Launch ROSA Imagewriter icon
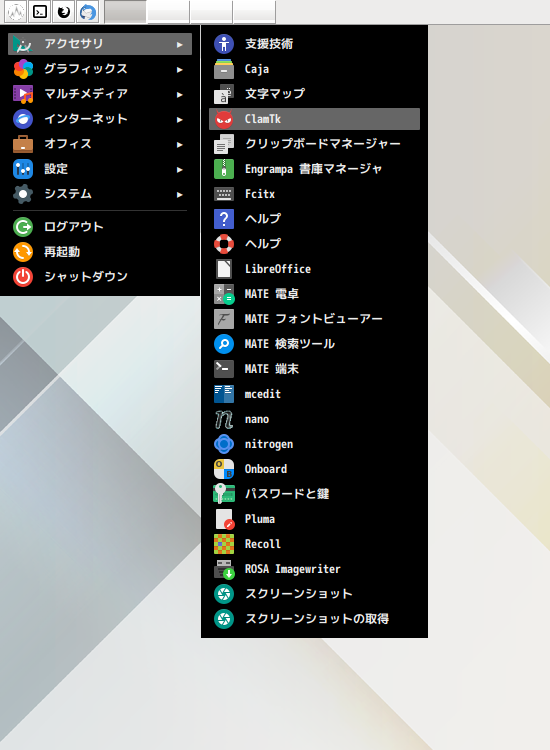 click(x=224, y=569)
